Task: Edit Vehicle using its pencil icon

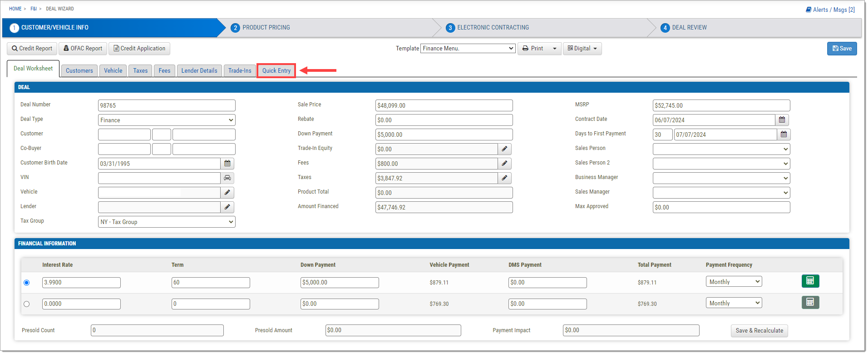Action: tap(227, 193)
